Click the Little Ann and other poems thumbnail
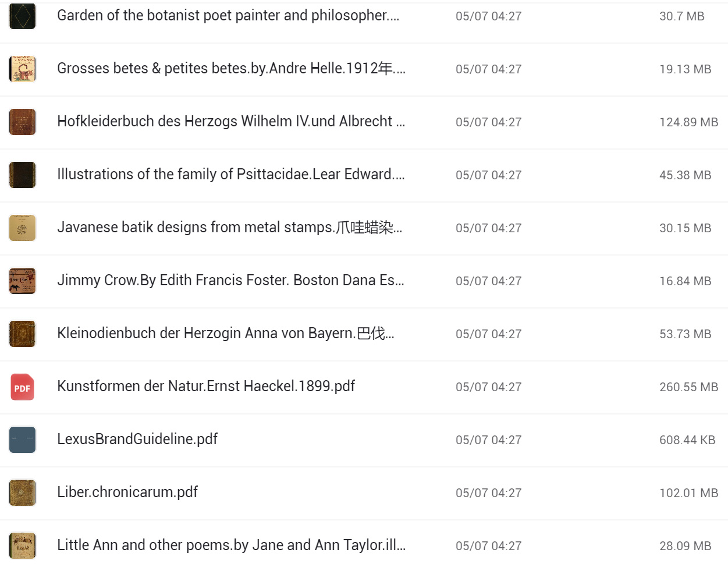Screen dimensions: 728x567 click(x=22, y=546)
